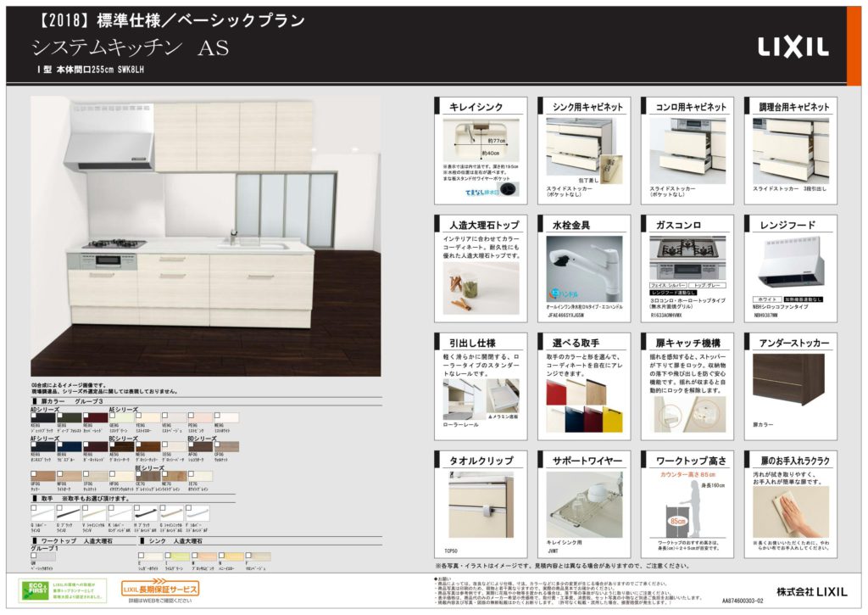Click the 85cm height silhouette illustration

[685, 508]
